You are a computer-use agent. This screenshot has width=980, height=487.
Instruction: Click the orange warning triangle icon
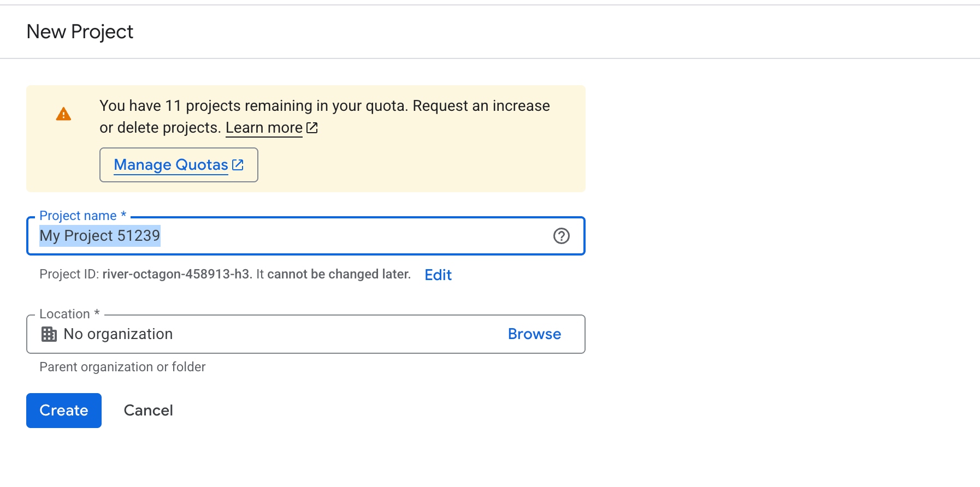[63, 114]
